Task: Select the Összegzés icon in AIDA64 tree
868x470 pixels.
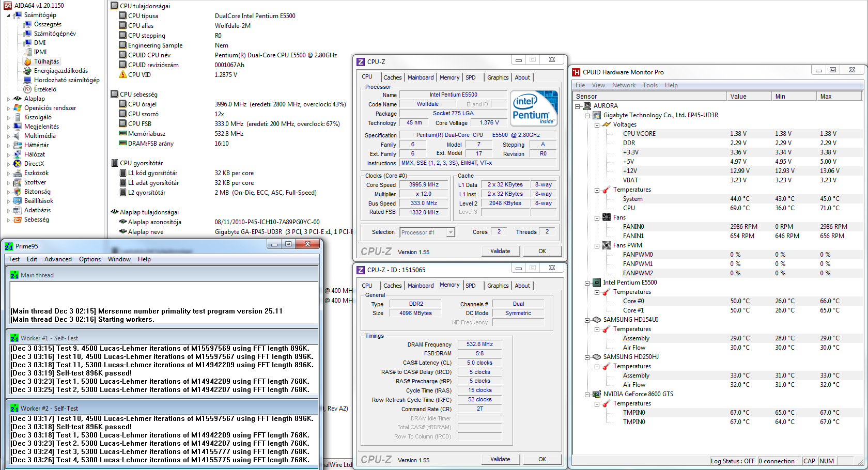Action: point(28,24)
